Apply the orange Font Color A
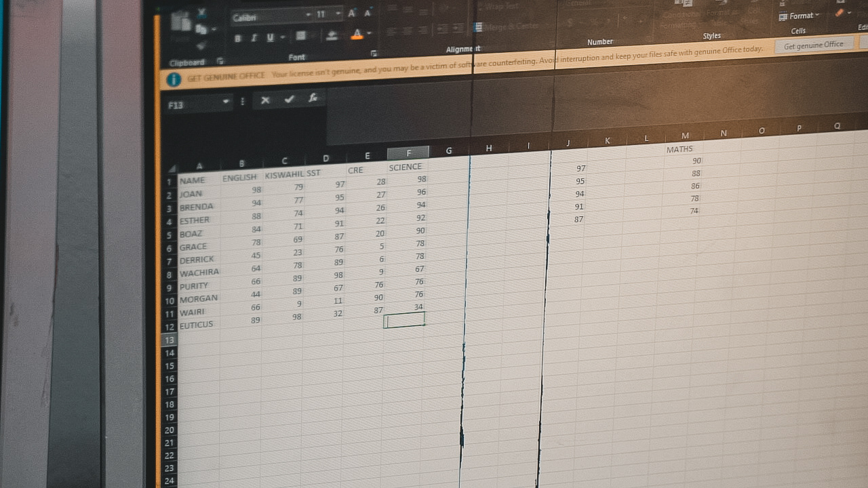The height and width of the screenshot is (488, 868). point(357,34)
